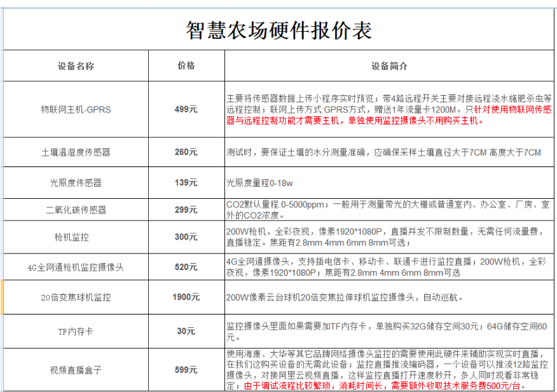This screenshot has width=557, height=392.
Task: Select the cell 土壤温湿度传感器
Action: pyautogui.click(x=76, y=152)
